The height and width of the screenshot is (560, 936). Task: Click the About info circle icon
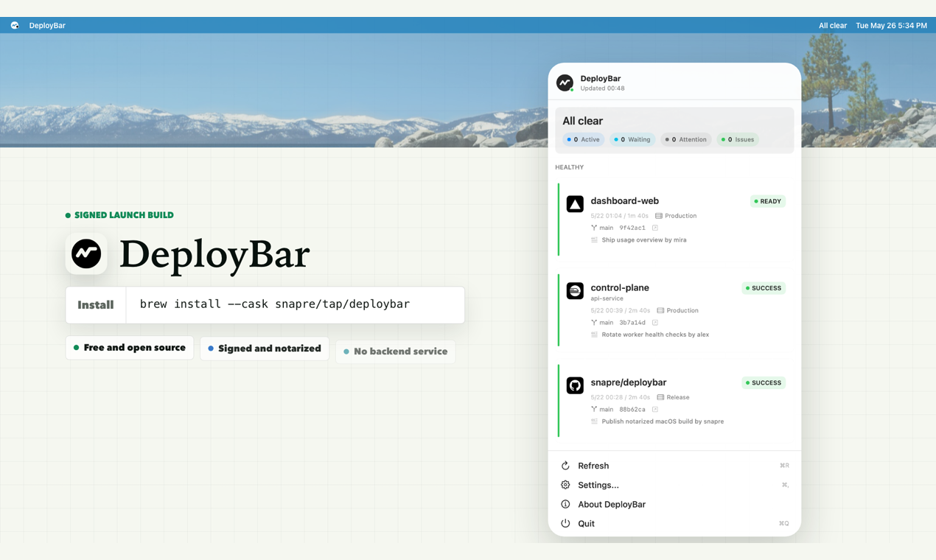(565, 504)
